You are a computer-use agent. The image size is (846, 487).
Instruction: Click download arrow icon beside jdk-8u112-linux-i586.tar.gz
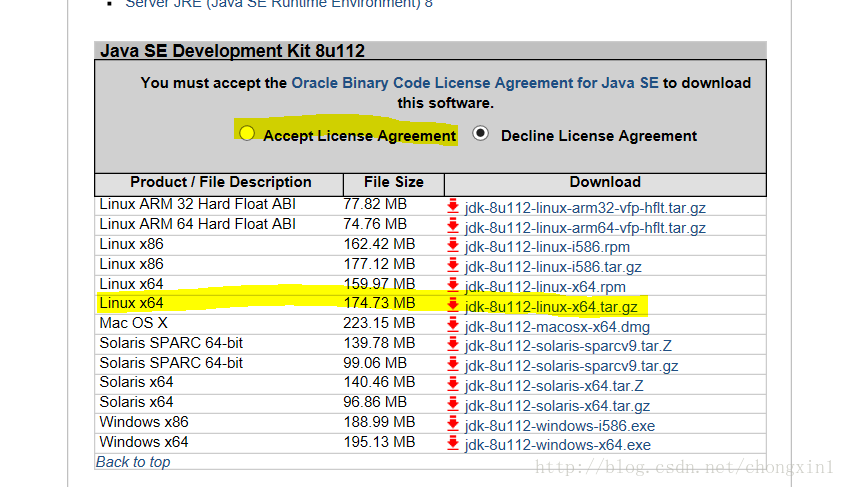point(453,265)
